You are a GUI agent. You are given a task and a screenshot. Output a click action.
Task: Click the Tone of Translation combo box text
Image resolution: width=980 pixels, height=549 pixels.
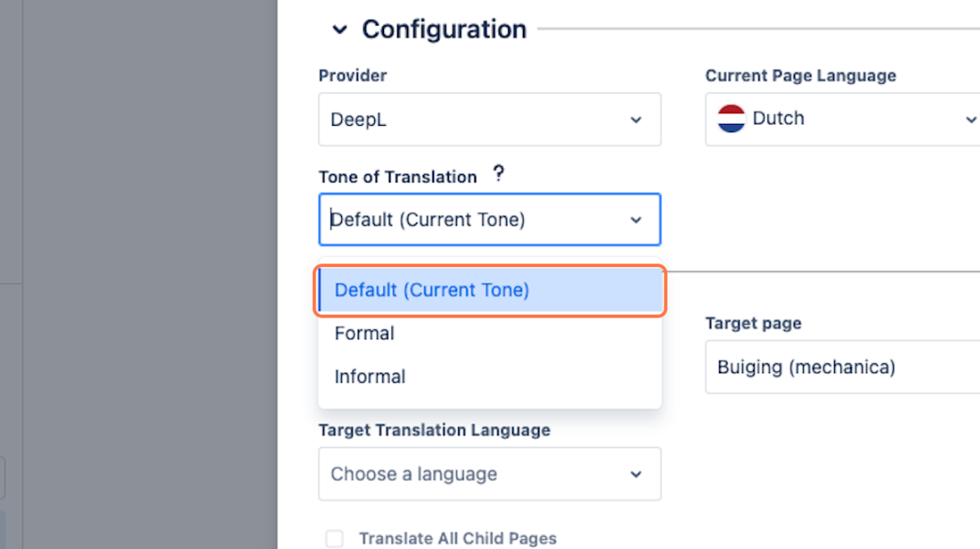pyautogui.click(x=429, y=220)
